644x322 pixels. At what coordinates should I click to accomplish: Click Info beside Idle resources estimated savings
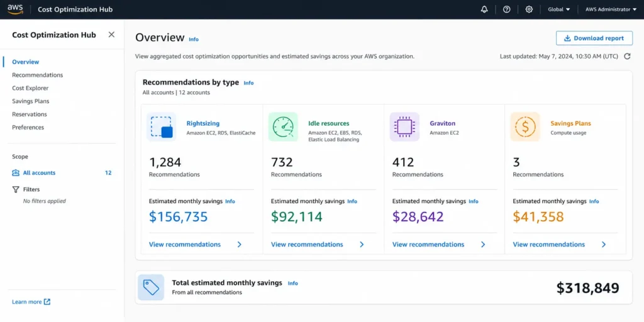[x=352, y=202]
